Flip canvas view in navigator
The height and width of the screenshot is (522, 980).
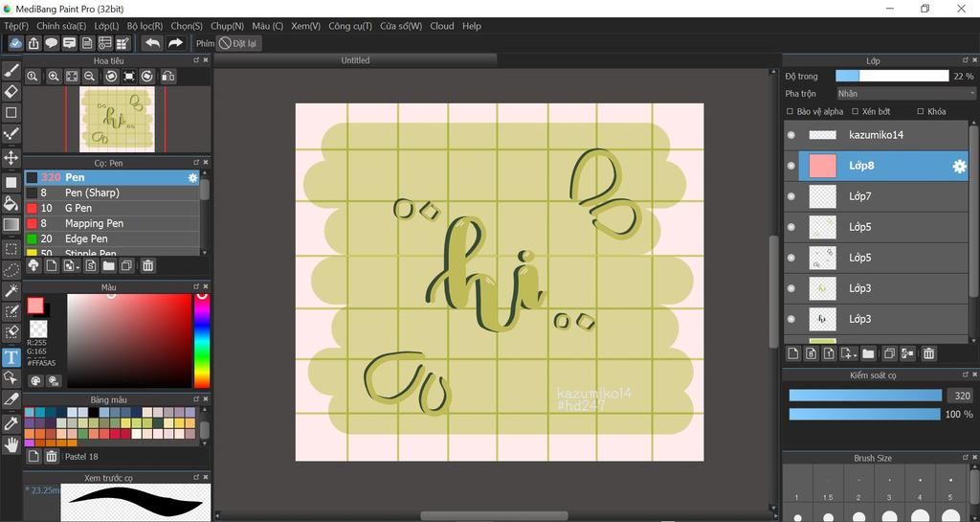coord(167,77)
